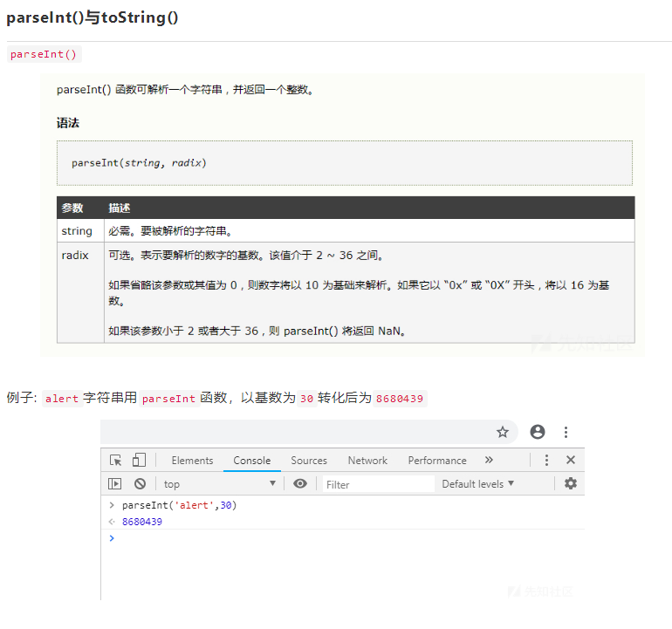Show more DevTools tabs via chevron

pos(489,461)
